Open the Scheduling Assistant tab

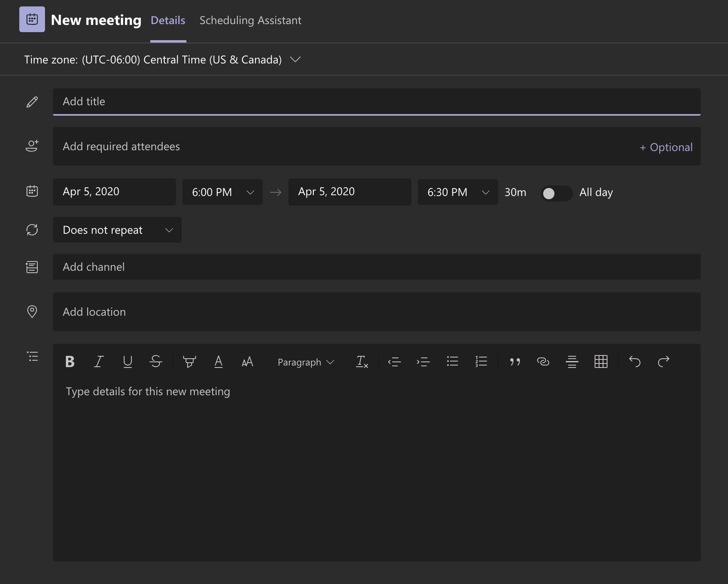point(250,20)
